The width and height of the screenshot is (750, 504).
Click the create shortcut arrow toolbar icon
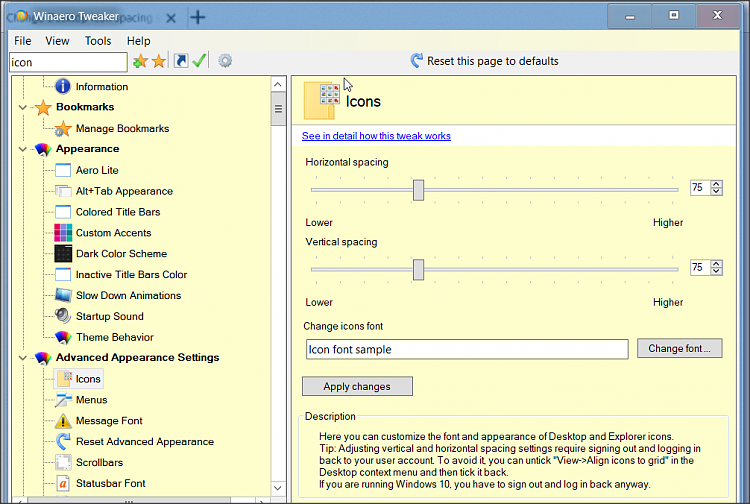tap(181, 61)
